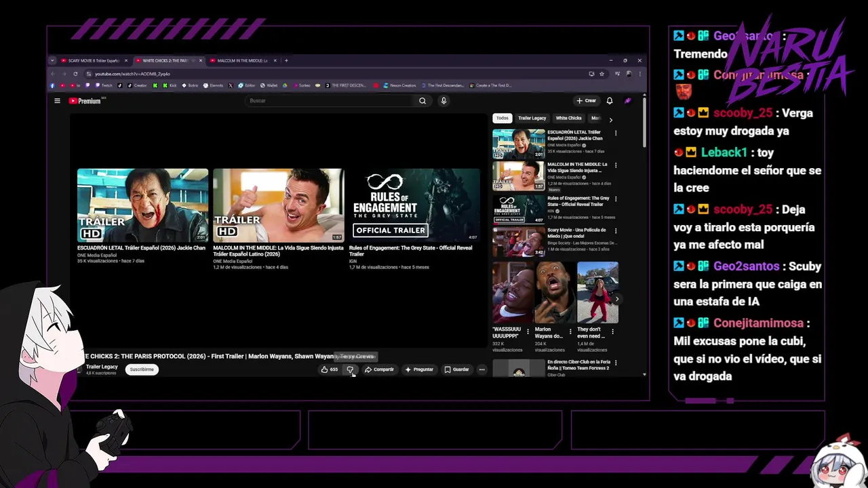Click the YouTube Buscar search field
Viewport: 868px width, 488px height.
(330, 101)
